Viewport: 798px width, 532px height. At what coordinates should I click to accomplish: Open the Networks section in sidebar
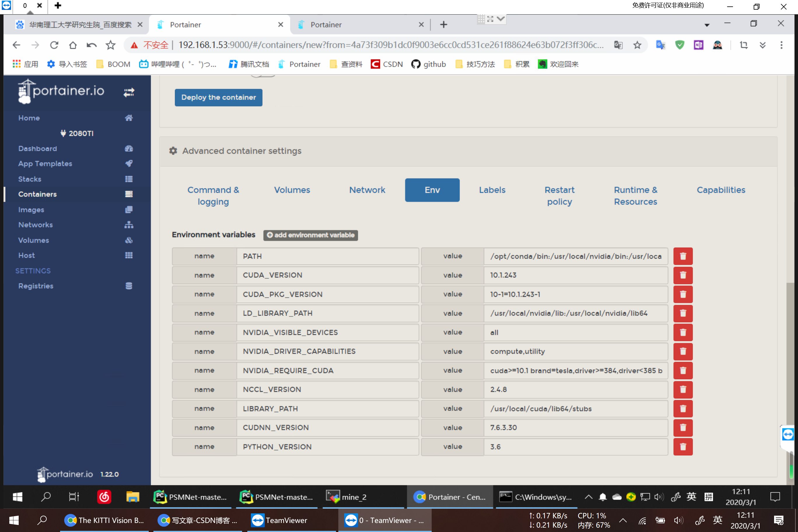35,225
